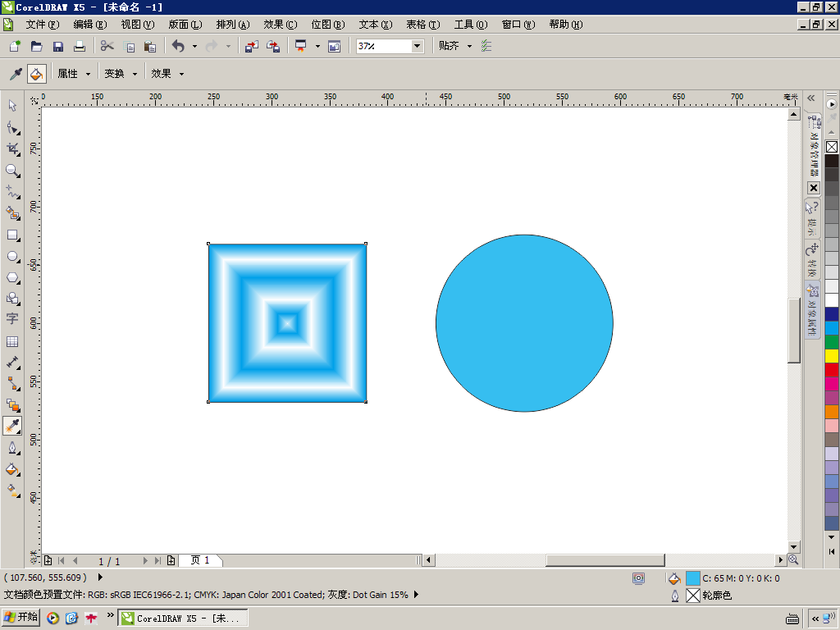The width and height of the screenshot is (840, 630).
Task: Open the 文件(F) menu
Action: (x=43, y=25)
